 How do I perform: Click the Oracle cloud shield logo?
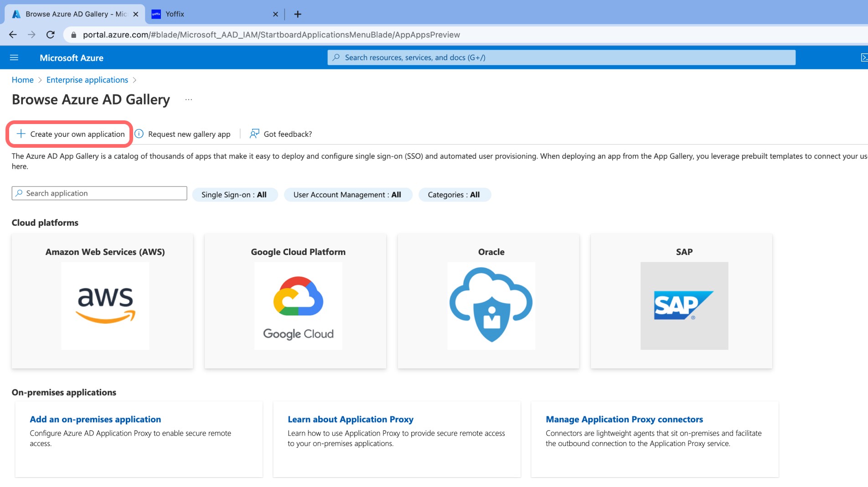491,306
